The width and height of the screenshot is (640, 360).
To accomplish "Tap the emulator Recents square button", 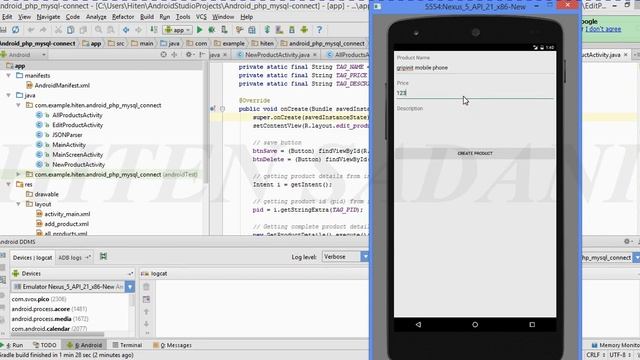I will click(x=532, y=324).
